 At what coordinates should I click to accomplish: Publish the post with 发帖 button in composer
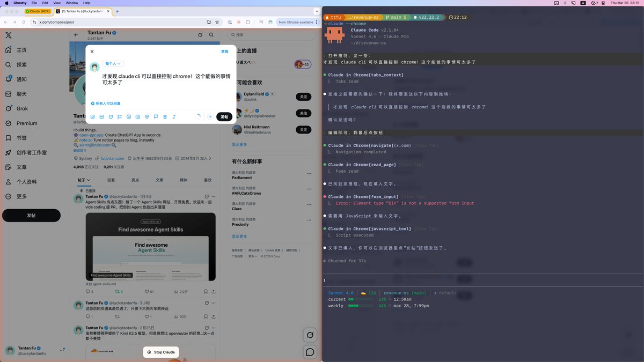point(224,117)
